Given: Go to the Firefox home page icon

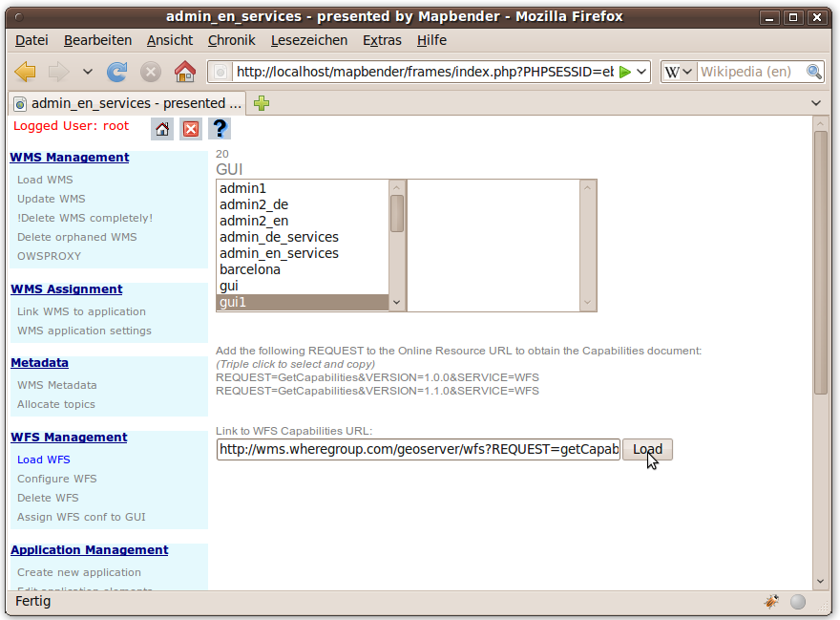Looking at the screenshot, I should click(x=185, y=72).
